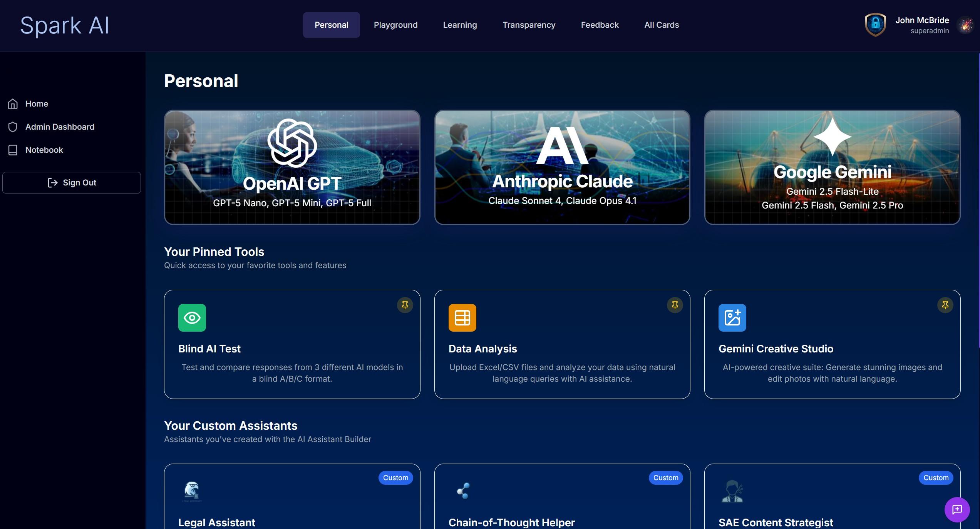Viewport: 980px width, 529px height.
Task: Click Custom badge on Legal Assistant
Action: 395,478
